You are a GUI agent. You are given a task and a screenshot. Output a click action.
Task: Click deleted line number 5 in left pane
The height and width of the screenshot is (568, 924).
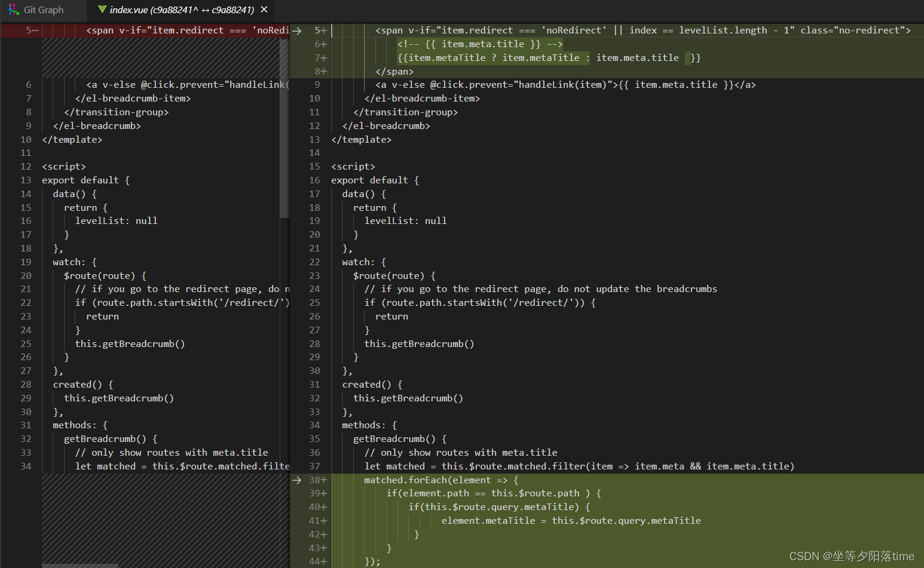tap(30, 30)
